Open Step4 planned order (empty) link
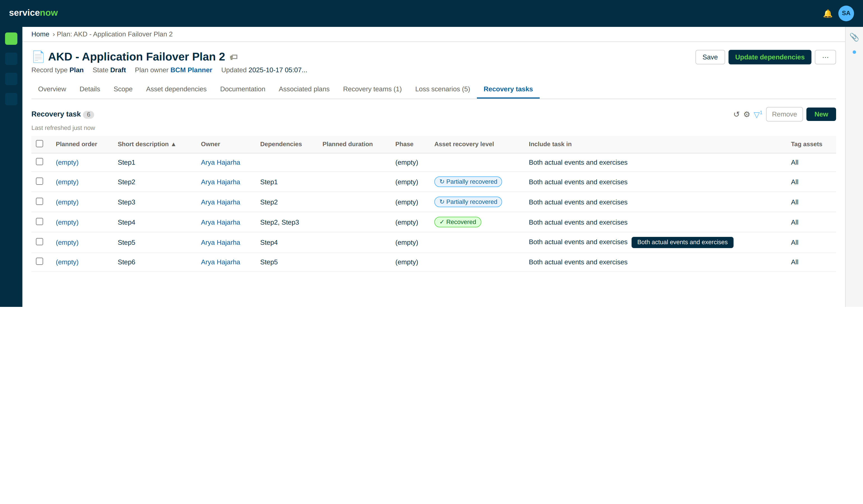The width and height of the screenshot is (863, 504). pyautogui.click(x=67, y=222)
